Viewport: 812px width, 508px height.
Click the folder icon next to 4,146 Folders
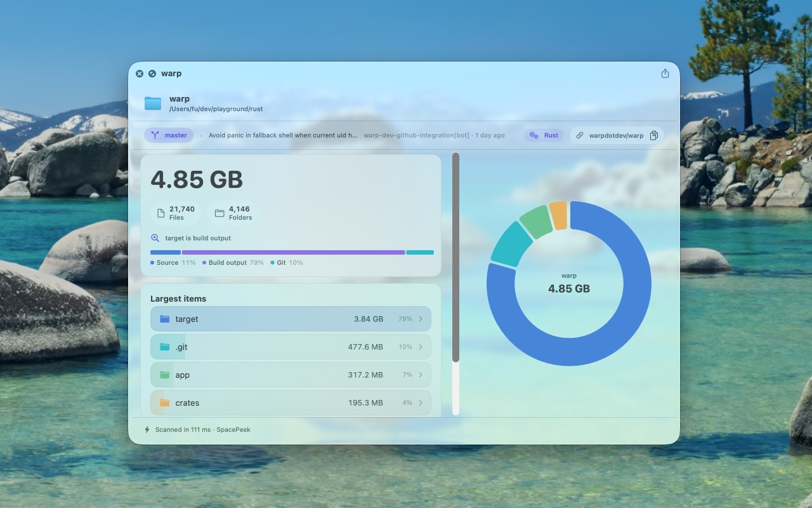point(219,213)
